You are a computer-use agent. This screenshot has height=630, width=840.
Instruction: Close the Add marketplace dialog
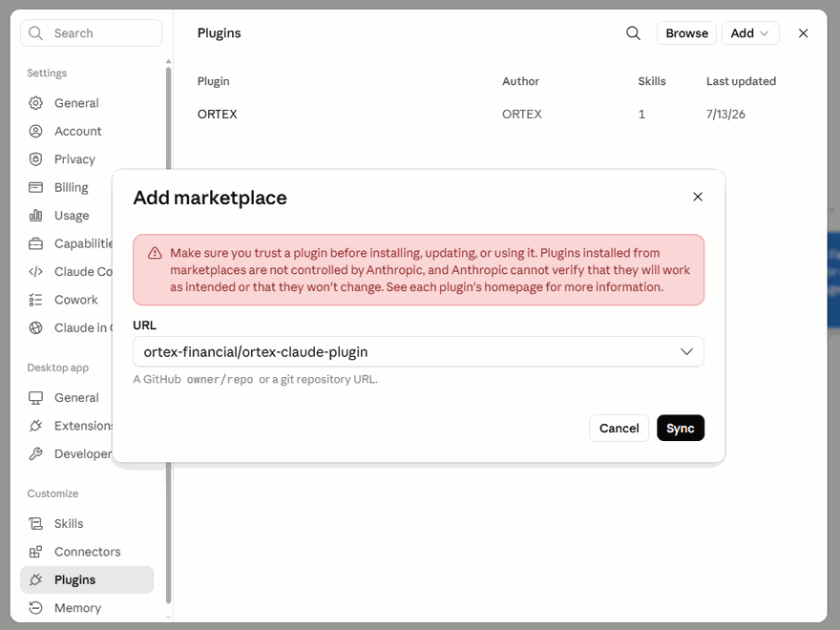698,197
